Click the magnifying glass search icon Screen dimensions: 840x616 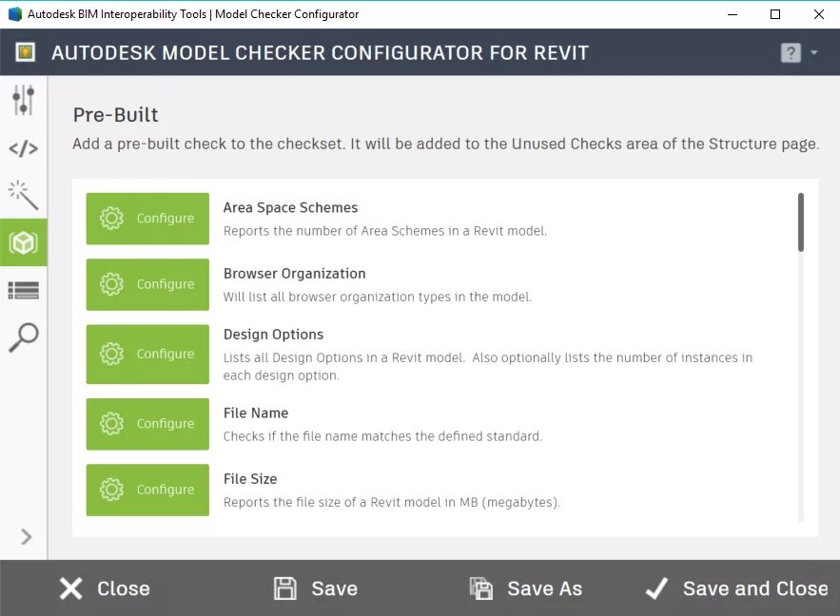24,337
